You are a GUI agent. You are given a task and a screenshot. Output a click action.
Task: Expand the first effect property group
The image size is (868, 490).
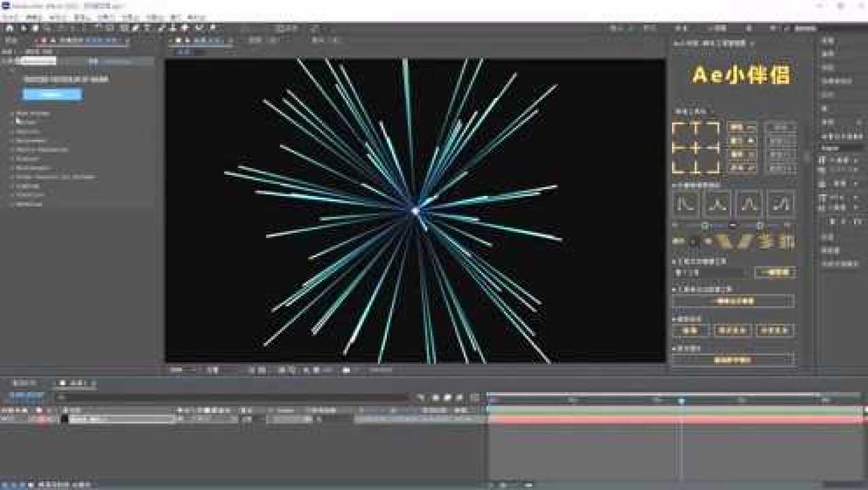point(13,114)
